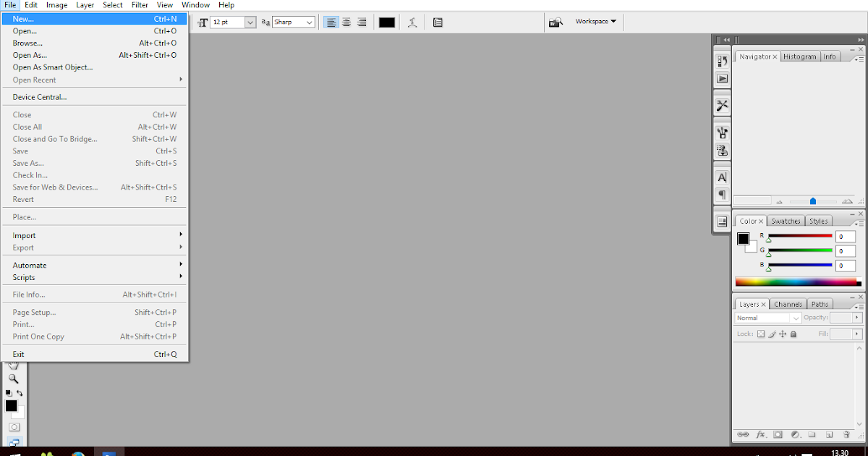Toggle Lock position in Layers panel
Screen dimensions: 868x456
click(x=783, y=334)
